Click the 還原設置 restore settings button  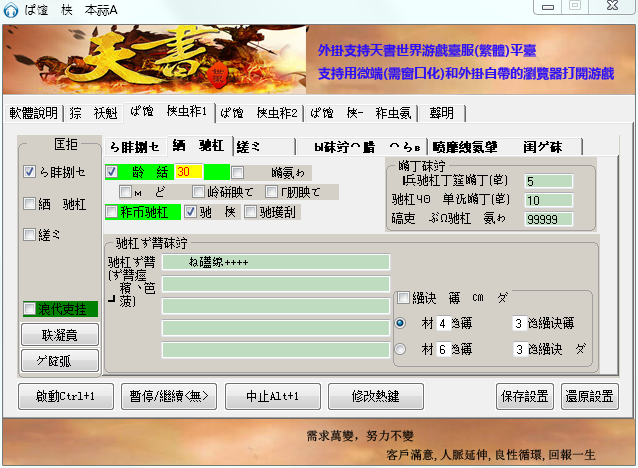(588, 395)
